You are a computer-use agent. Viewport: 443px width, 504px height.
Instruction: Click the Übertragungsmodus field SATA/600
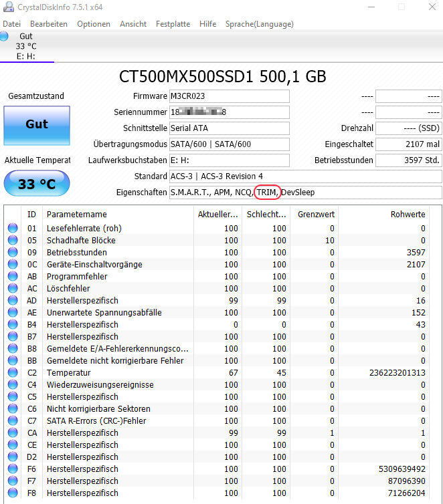click(x=230, y=144)
